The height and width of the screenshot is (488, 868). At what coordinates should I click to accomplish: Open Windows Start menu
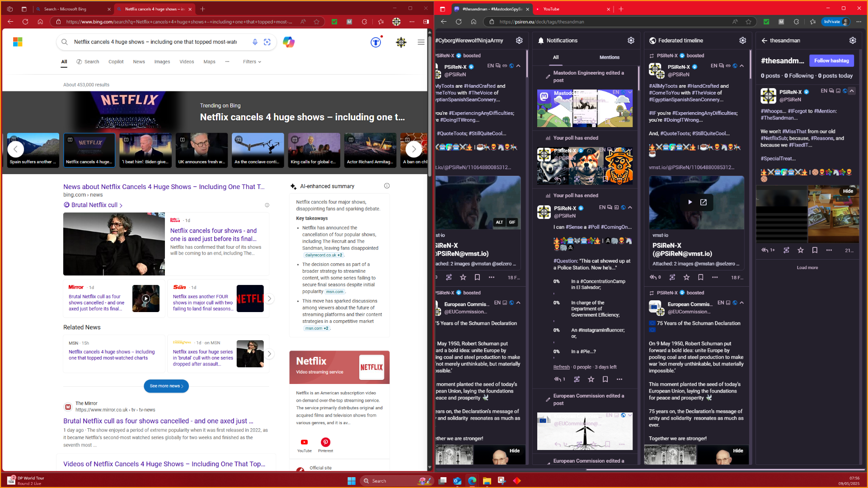pyautogui.click(x=352, y=480)
